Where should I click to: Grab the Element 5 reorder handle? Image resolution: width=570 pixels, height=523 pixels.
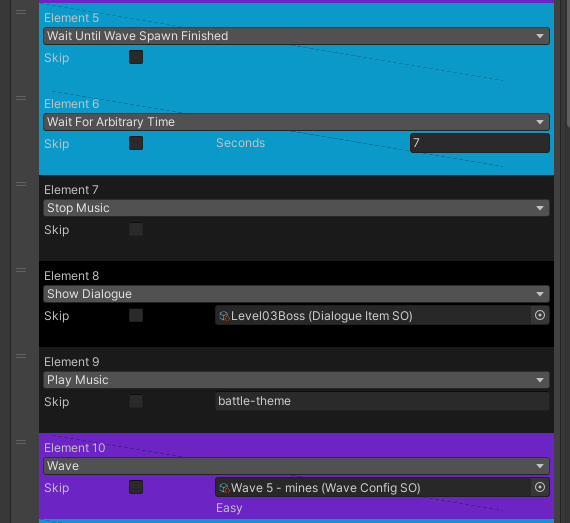click(x=21, y=12)
